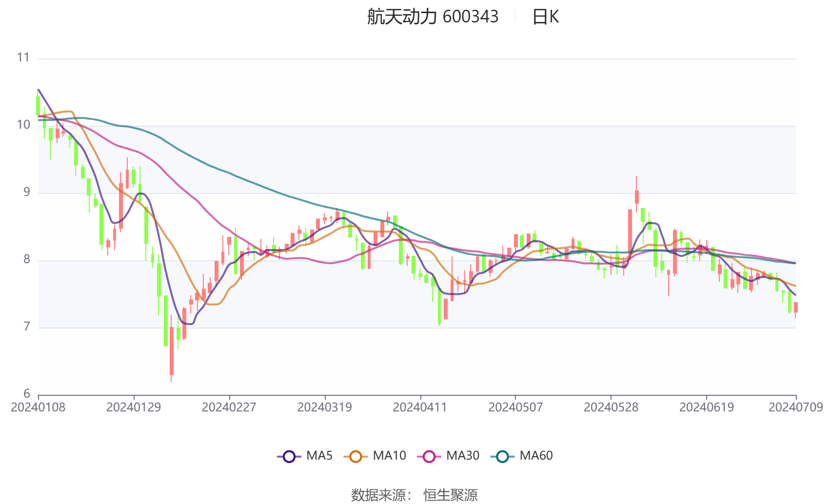Viewport: 829px width, 504px height.
Task: Click the 20240411 date axis label
Action: [x=420, y=407]
